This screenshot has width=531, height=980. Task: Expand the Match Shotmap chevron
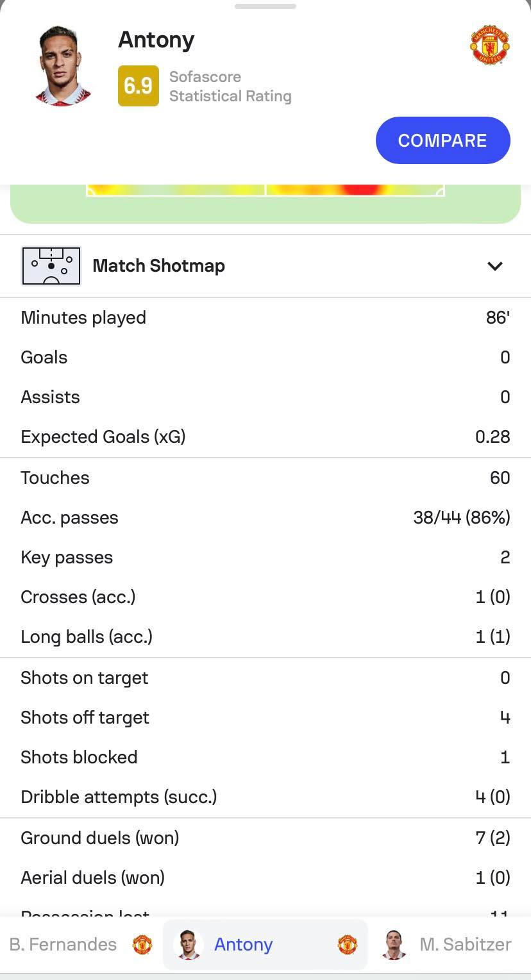pos(494,266)
